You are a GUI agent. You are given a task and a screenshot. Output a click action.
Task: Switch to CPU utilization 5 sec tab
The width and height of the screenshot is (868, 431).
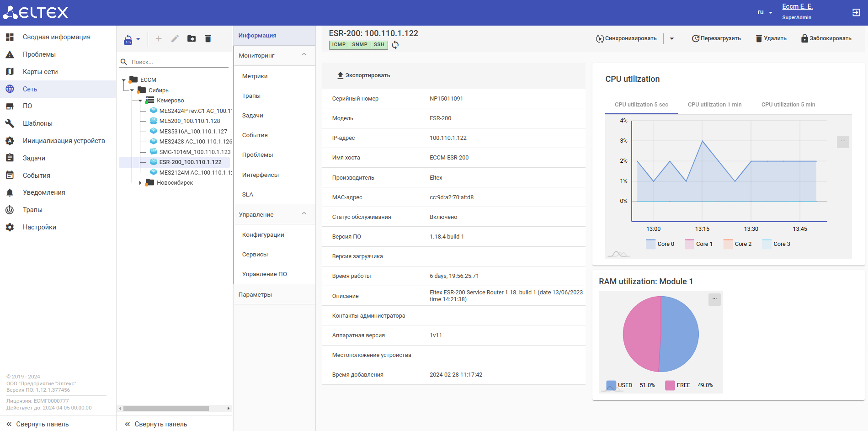click(x=641, y=105)
